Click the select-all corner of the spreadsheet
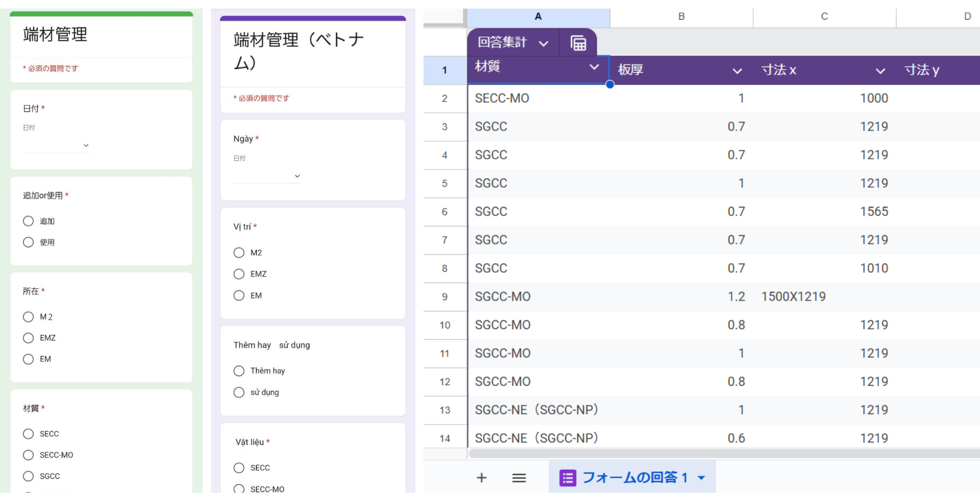980x493 pixels. pos(445,17)
